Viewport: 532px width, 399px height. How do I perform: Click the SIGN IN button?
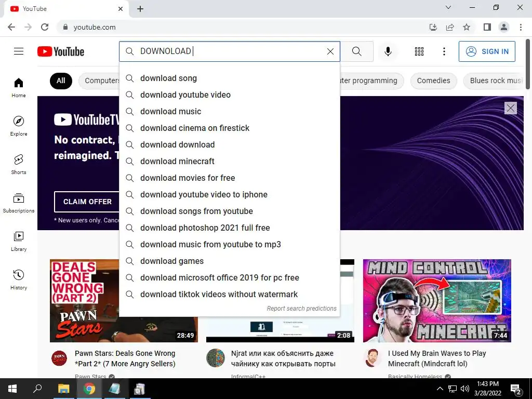tap(487, 51)
